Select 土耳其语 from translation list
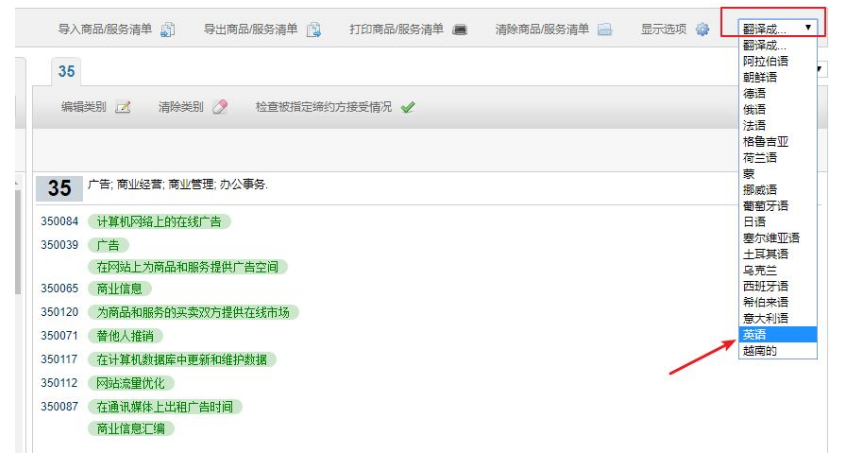This screenshot has height=454, width=864. click(x=777, y=254)
